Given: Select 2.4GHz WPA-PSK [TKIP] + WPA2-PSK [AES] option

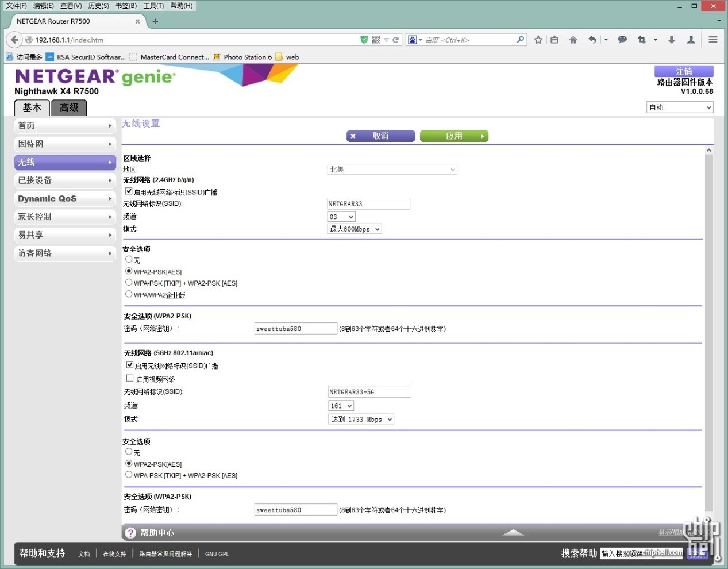Looking at the screenshot, I should tap(129, 282).
